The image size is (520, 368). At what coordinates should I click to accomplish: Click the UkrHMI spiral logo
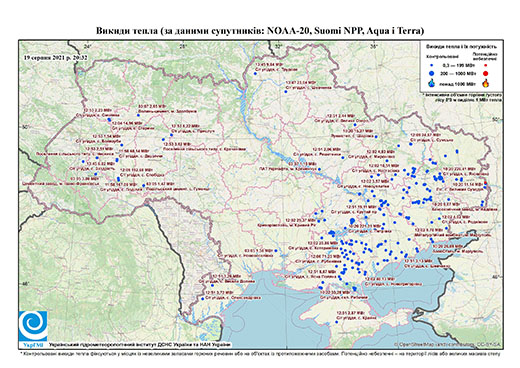tap(33, 327)
